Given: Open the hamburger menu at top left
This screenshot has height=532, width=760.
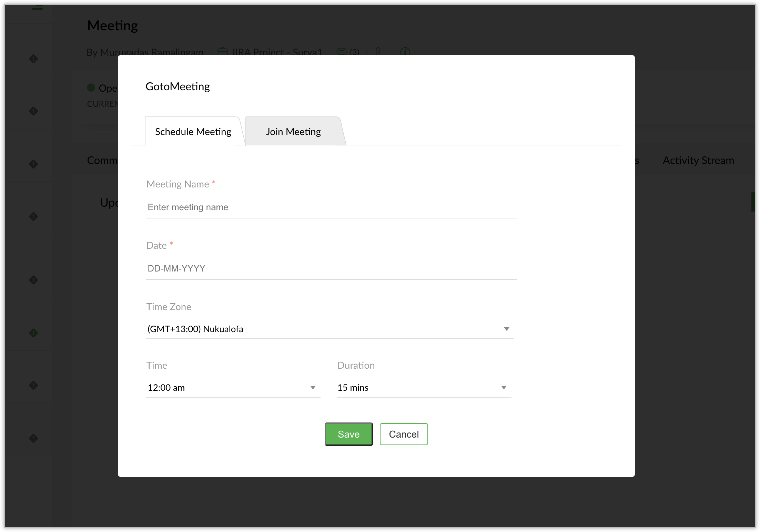Looking at the screenshot, I should [37, 7].
